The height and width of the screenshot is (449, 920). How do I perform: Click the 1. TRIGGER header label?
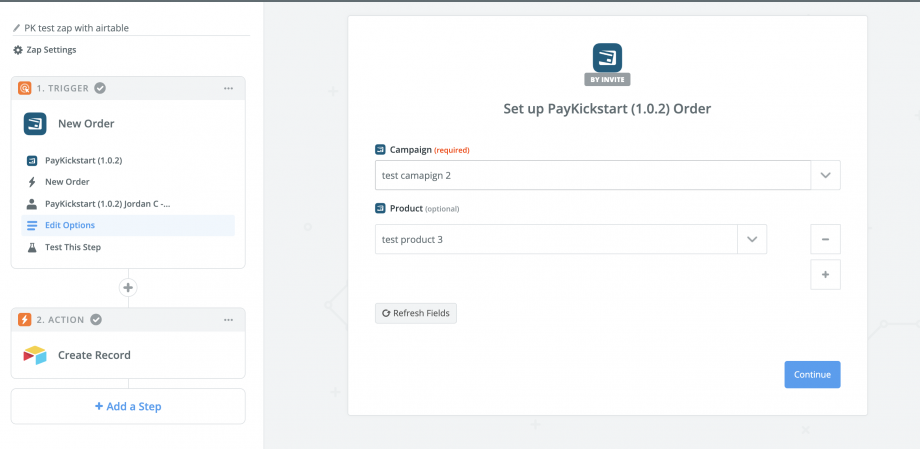click(x=63, y=88)
